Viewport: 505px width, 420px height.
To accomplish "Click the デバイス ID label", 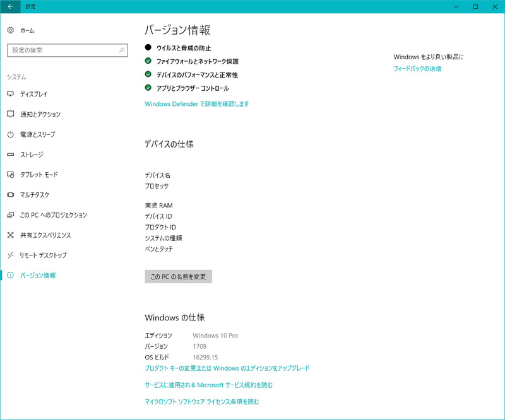I will click(158, 216).
